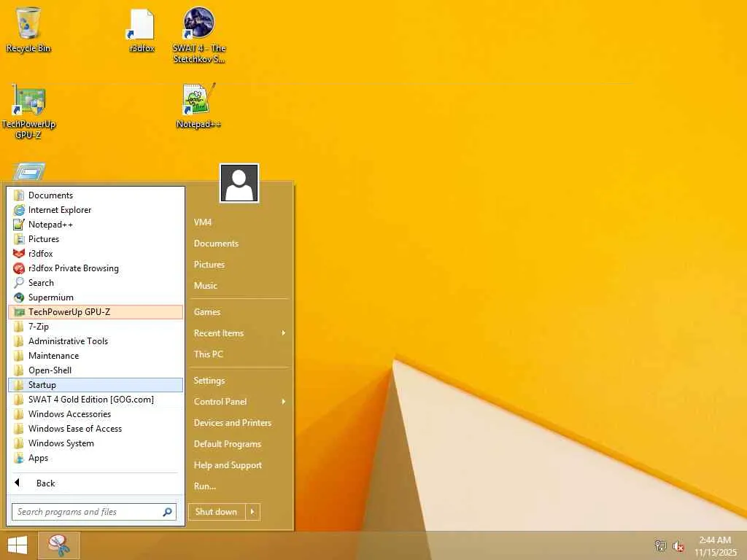Expand the Windows Accessories folder
Viewport: 747px width, 560px height.
tap(96, 414)
